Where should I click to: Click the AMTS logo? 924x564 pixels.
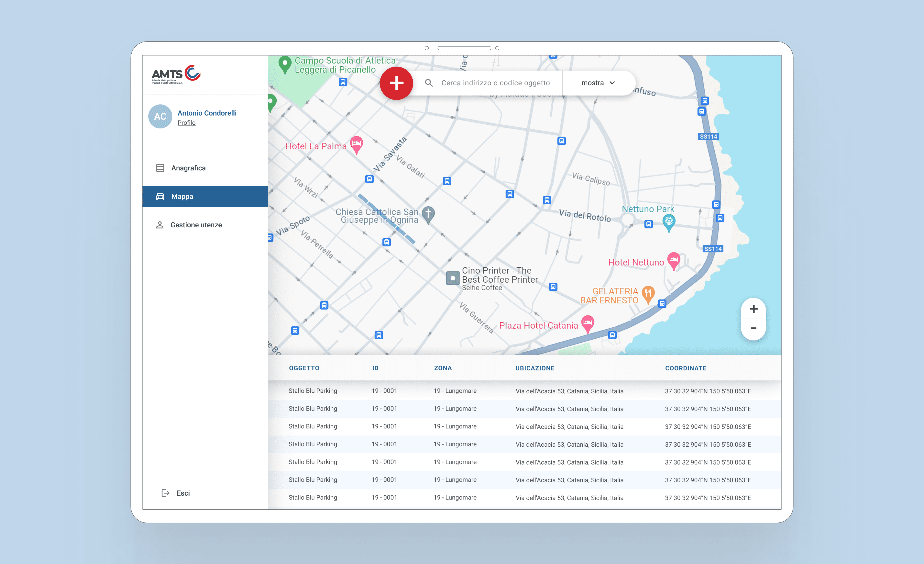click(x=176, y=74)
